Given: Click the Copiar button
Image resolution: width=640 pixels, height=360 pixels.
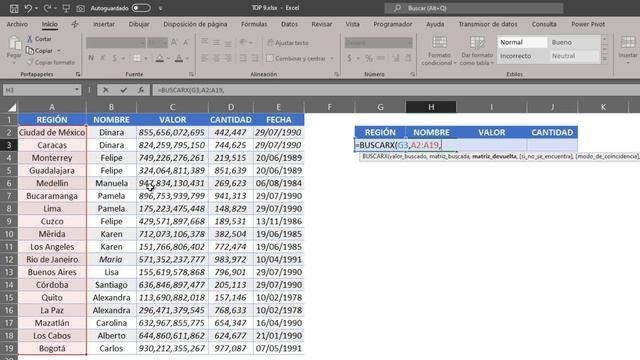Looking at the screenshot, I should (40, 51).
